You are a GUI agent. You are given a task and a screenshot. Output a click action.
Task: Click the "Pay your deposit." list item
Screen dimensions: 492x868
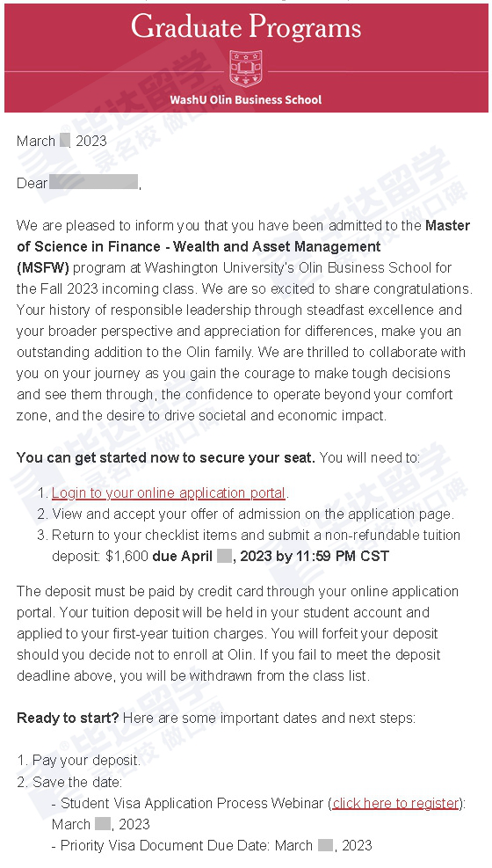pos(79,762)
